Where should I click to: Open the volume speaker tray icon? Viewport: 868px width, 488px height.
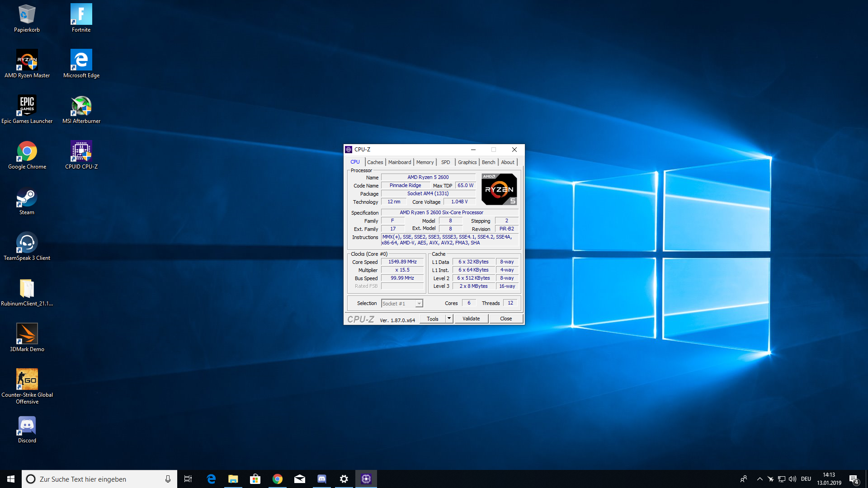(793, 479)
